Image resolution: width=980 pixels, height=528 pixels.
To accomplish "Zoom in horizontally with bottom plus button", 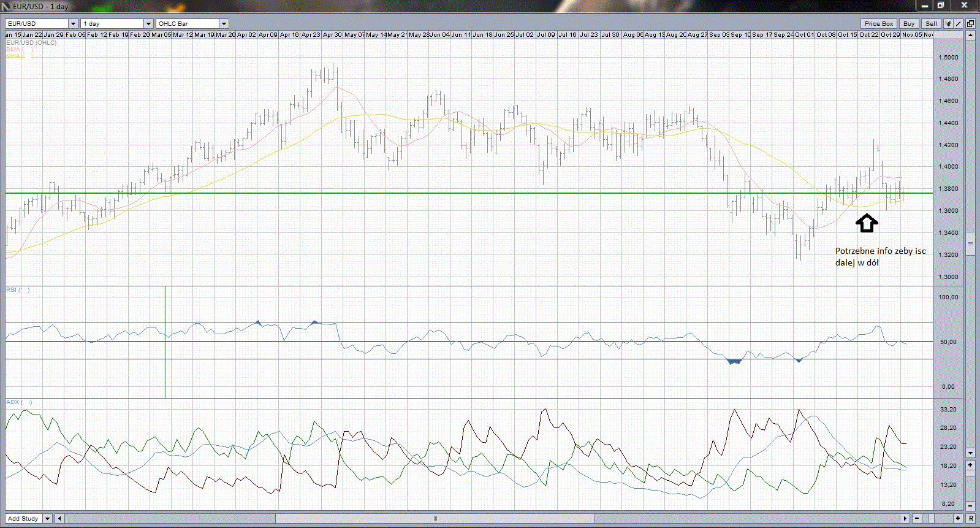I will (x=958, y=519).
